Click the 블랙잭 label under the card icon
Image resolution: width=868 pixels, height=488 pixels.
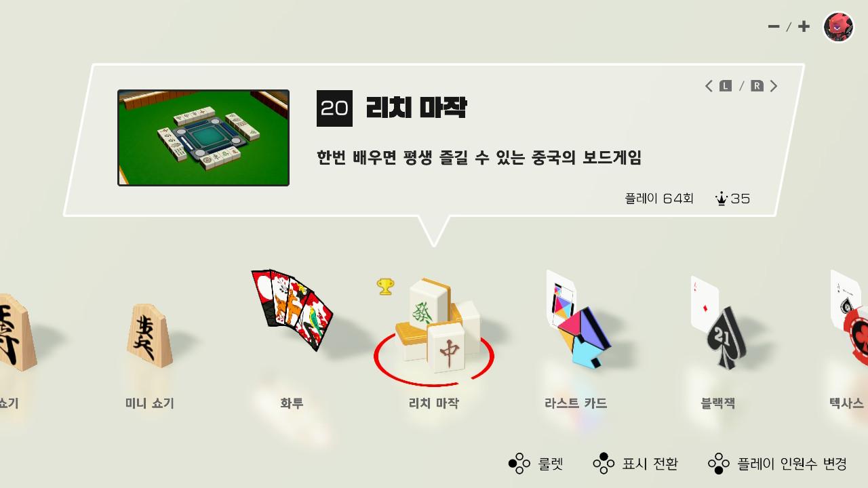point(718,403)
